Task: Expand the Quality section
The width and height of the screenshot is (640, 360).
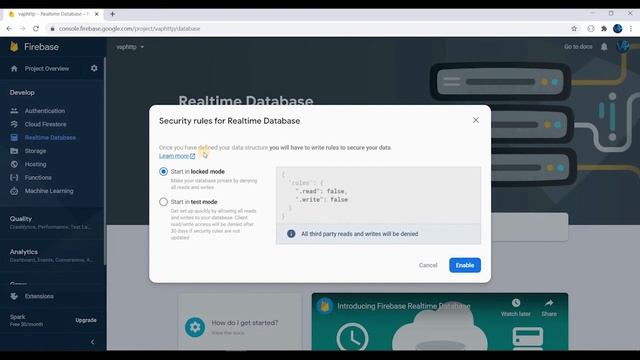Action: (x=51, y=222)
